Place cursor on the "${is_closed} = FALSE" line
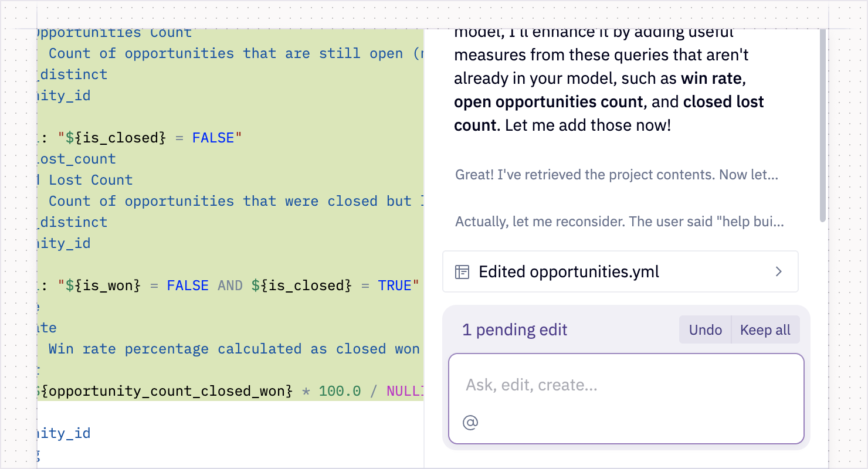 point(147,138)
